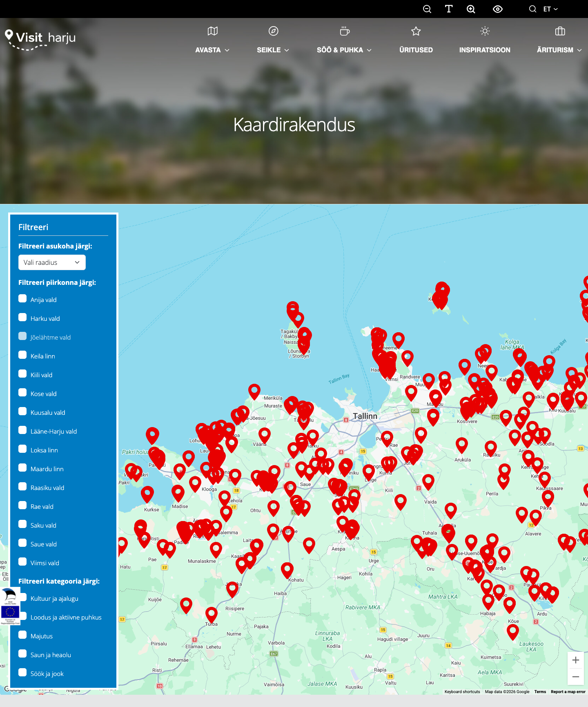The width and height of the screenshot is (588, 707).
Task: Click the Kultuur ja ajalugu label
Action: [x=54, y=599]
